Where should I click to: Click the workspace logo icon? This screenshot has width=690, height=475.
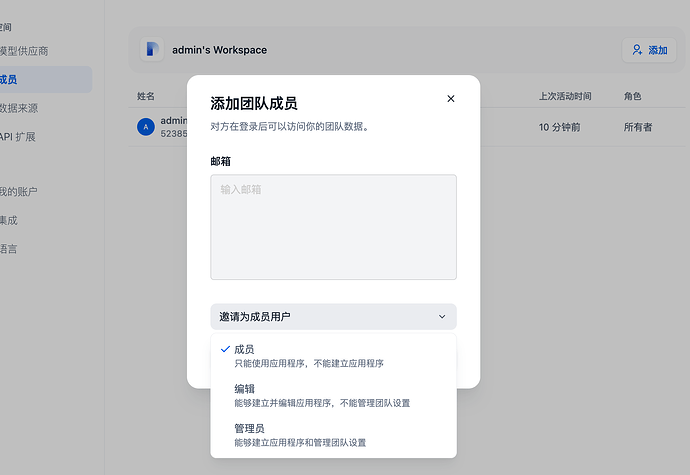coord(152,49)
